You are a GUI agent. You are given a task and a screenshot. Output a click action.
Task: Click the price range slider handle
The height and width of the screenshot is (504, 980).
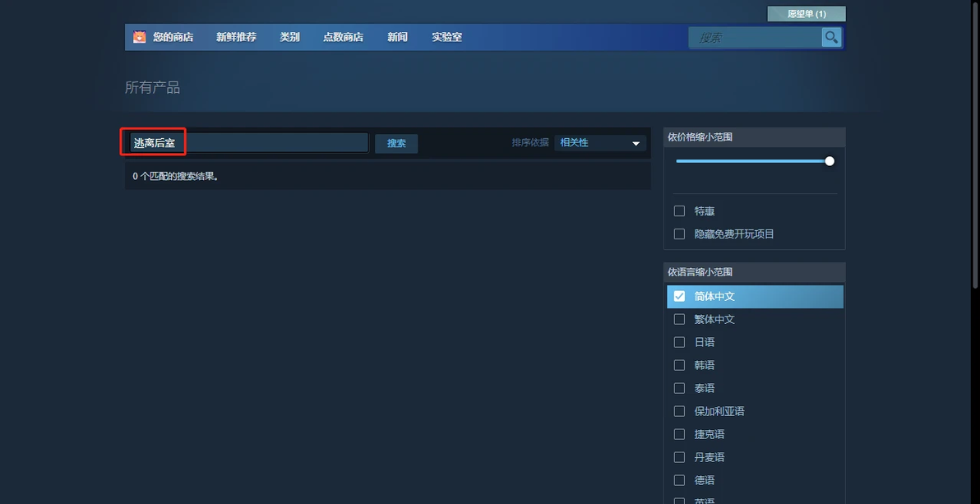(830, 161)
